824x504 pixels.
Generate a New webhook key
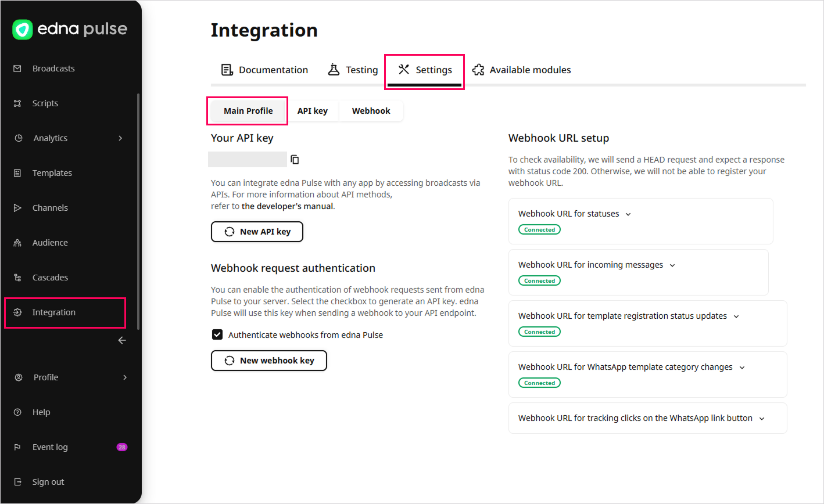(269, 361)
